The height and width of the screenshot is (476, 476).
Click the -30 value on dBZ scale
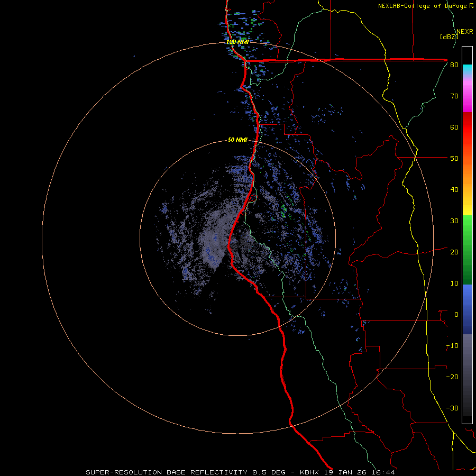point(452,408)
